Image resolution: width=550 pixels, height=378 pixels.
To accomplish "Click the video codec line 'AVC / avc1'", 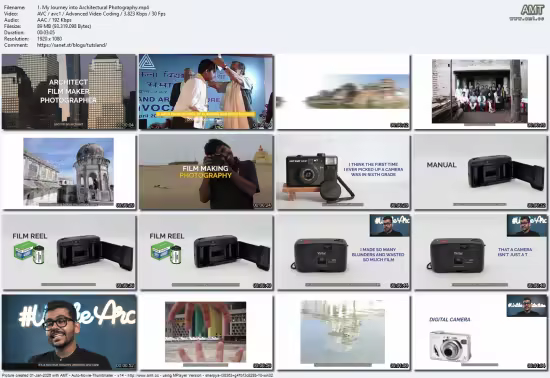I will click(101, 14).
